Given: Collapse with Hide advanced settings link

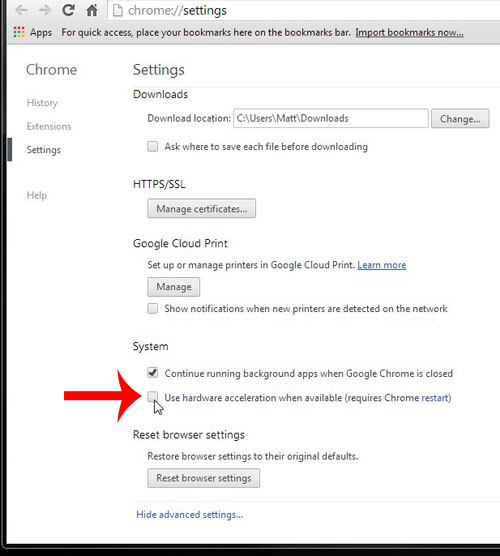Looking at the screenshot, I should pos(190,515).
